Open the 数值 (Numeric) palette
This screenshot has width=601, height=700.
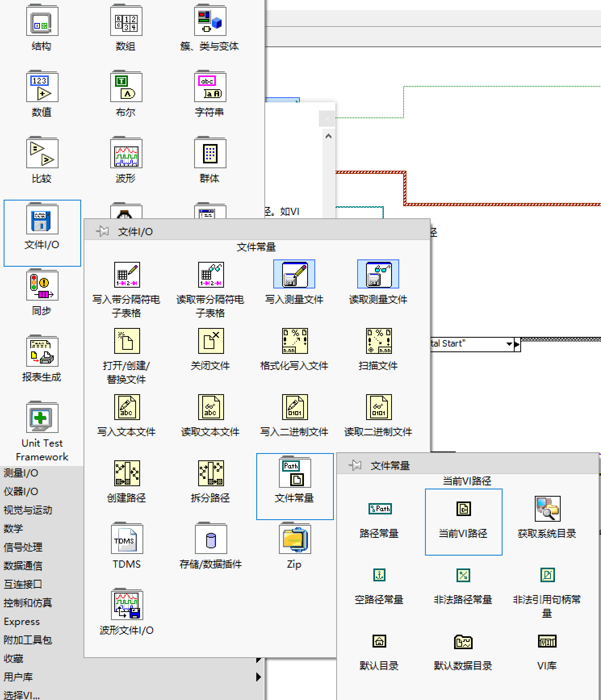(42, 87)
